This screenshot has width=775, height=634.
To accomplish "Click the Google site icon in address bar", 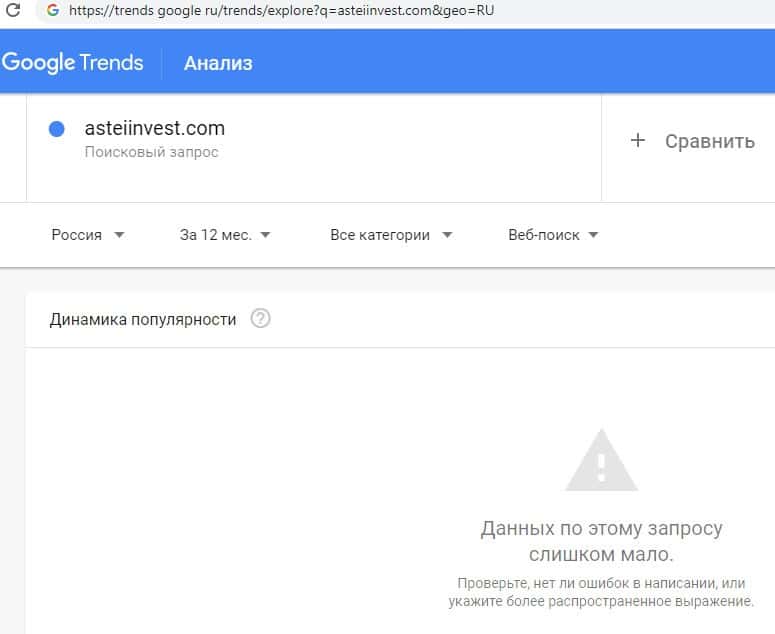I will coord(52,12).
